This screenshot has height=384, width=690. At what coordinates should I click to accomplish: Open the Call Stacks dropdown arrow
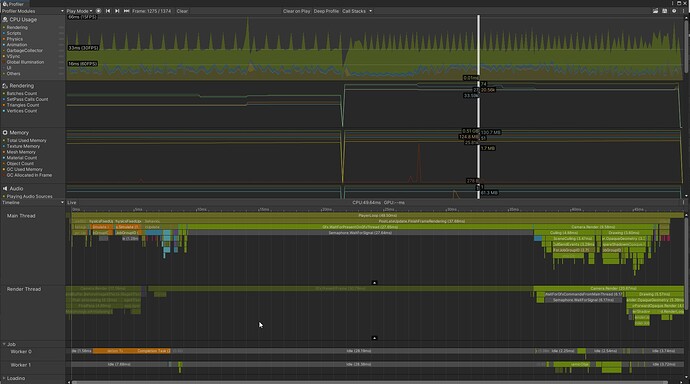[x=370, y=11]
